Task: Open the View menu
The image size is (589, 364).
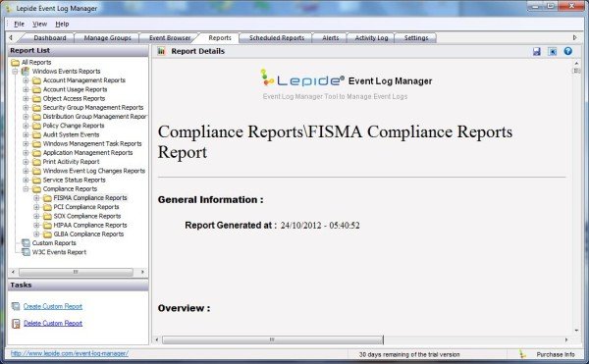Action: pos(39,24)
